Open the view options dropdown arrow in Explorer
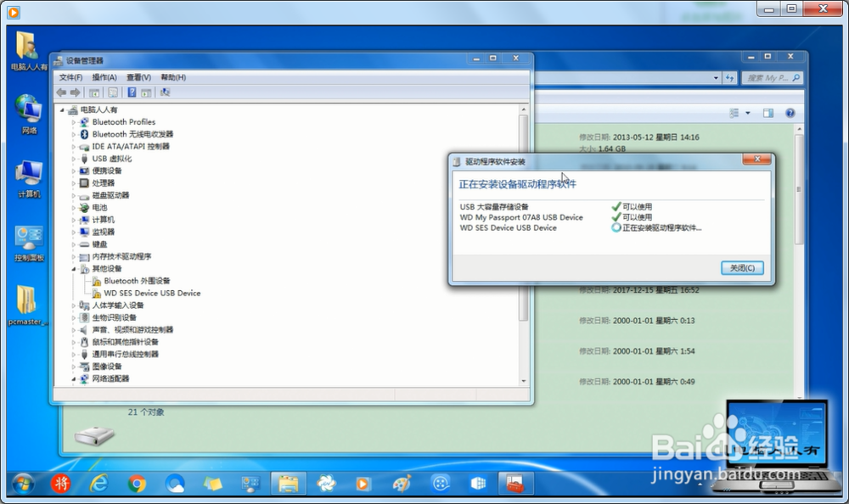Viewport: 849px width, 504px height. point(748,113)
